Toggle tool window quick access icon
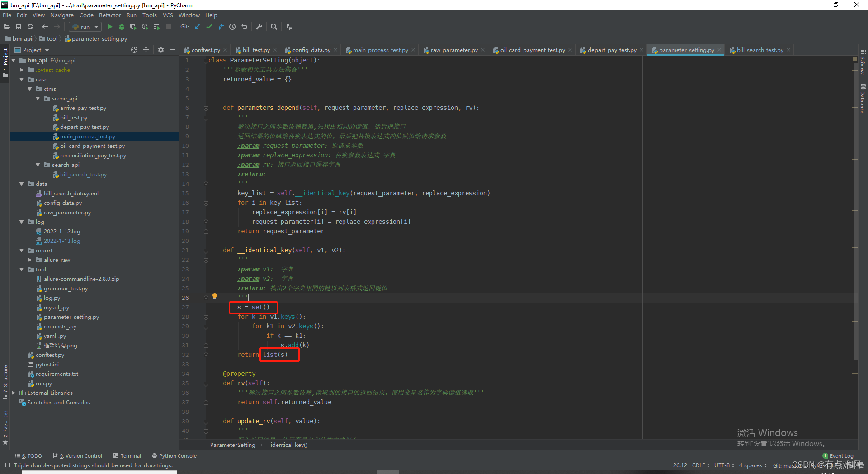This screenshot has height=474, width=868. click(x=7, y=465)
